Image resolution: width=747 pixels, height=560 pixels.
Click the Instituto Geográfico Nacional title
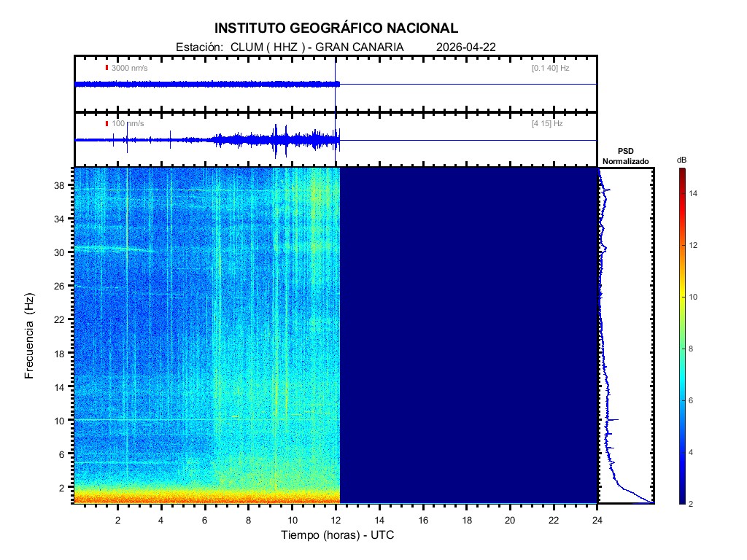point(336,28)
